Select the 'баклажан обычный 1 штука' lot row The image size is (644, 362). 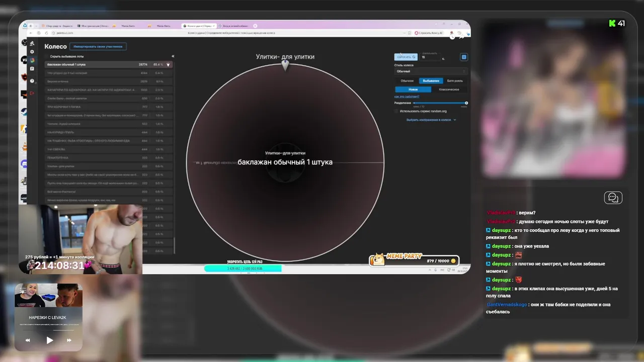coord(109,64)
